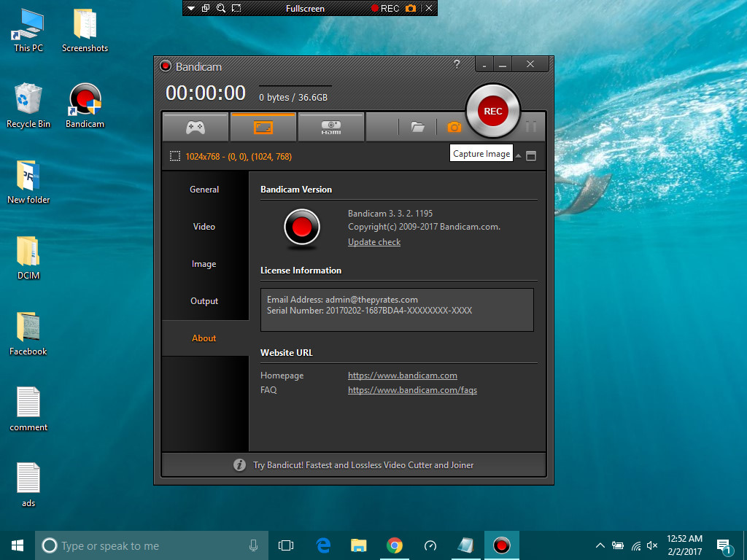Screen dimensions: 747x560
Task: Click the magnifier icon on Fullscreen bar
Action: click(x=220, y=8)
